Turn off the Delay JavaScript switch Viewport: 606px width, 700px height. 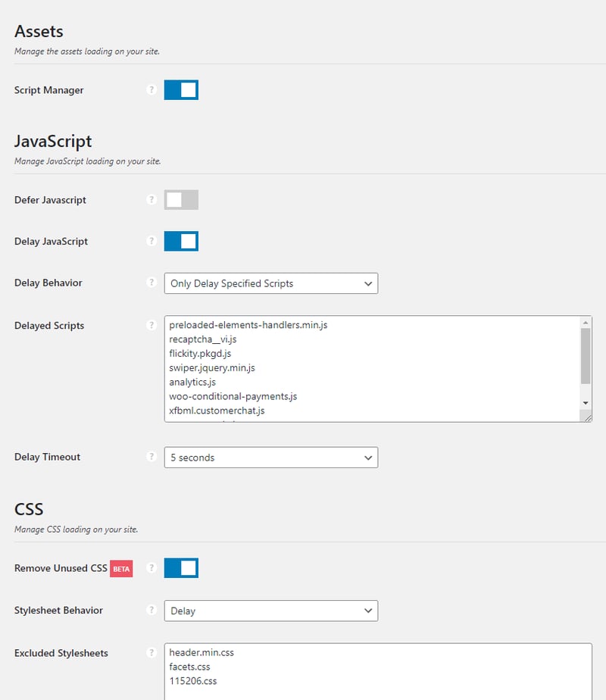(181, 242)
